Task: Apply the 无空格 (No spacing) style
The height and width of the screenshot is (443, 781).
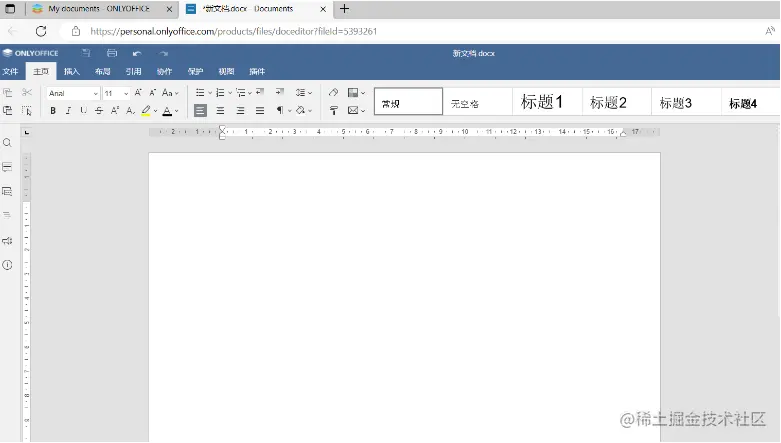Action: 478,102
